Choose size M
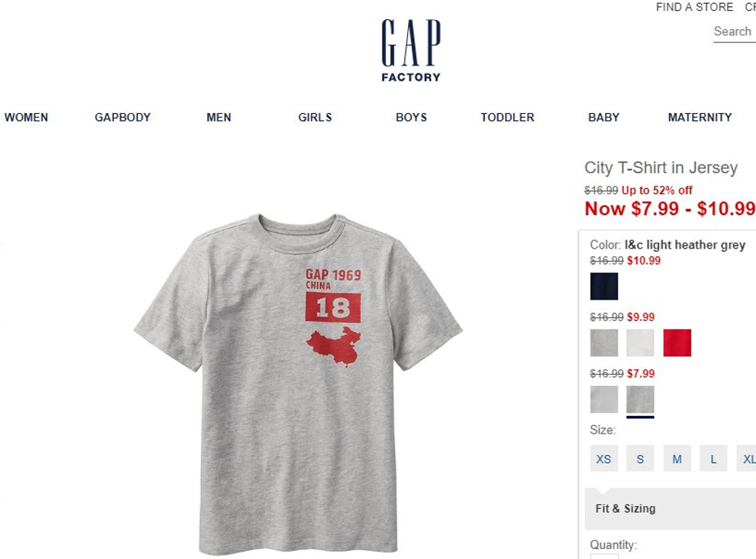 (x=677, y=459)
